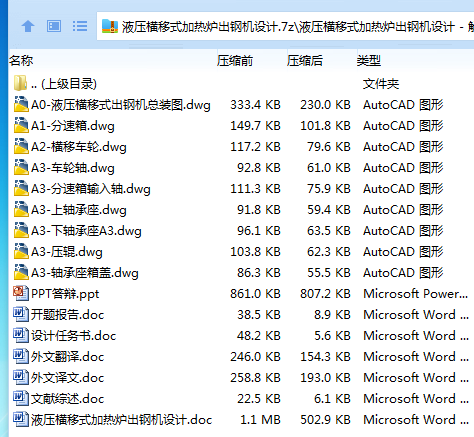Click the DWG icon for A3-轴承座箱盖

(21, 272)
